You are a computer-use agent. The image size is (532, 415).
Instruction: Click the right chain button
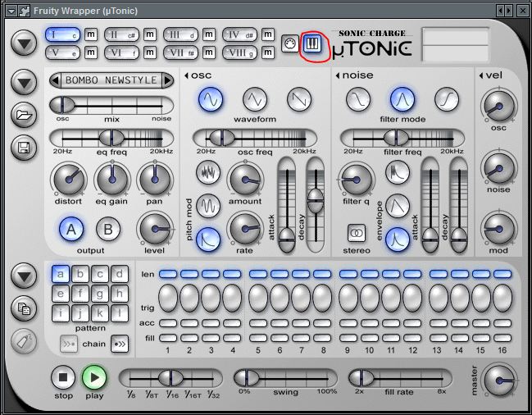pos(120,344)
